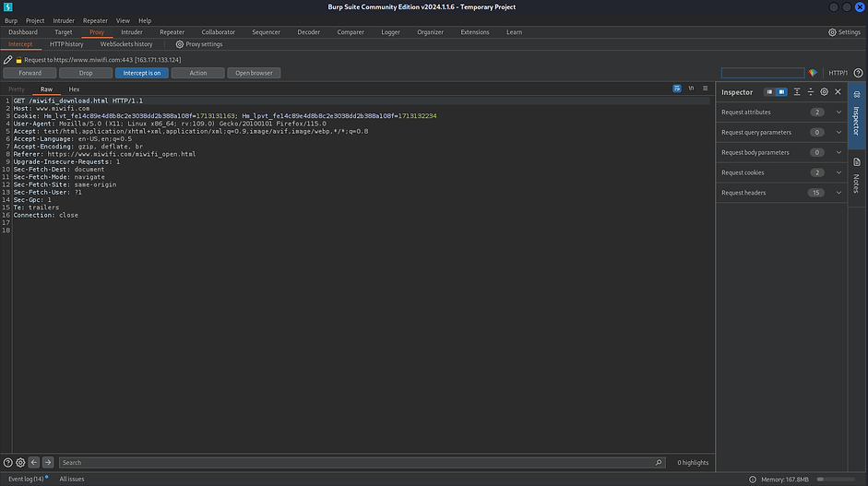Expand Request attributes section
Viewport: 868px width, 486px height.
pos(781,113)
